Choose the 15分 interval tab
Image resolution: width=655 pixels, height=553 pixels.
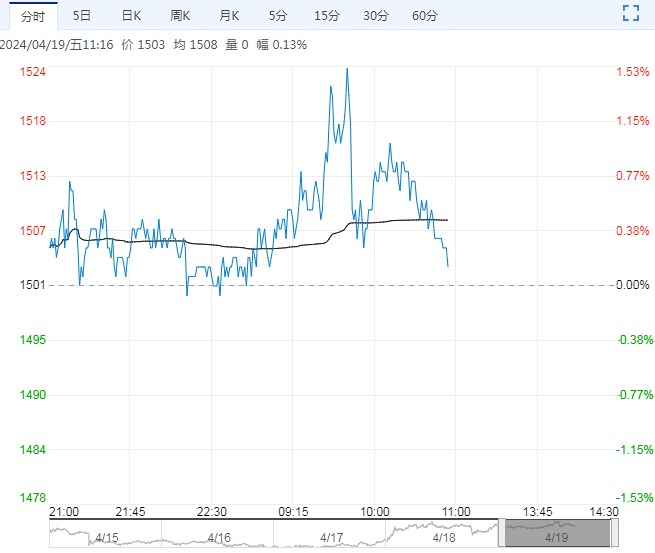(x=326, y=15)
